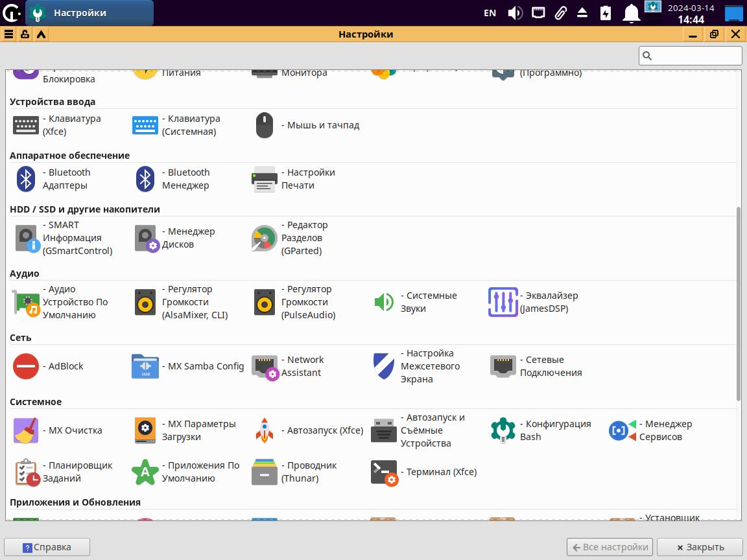Click the pin/stick window button in titlebar

point(25,34)
